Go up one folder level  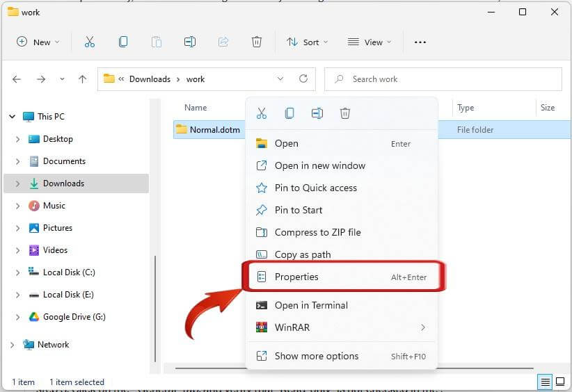82,79
